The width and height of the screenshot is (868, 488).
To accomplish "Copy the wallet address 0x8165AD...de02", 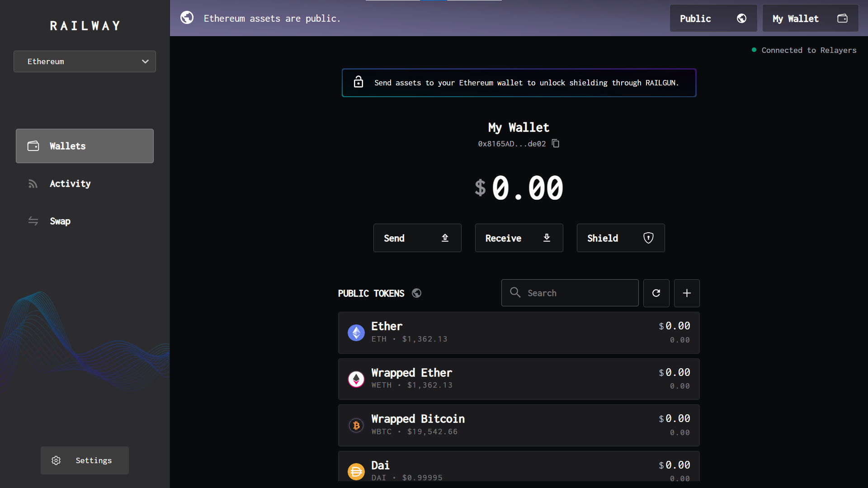I will coord(556,144).
